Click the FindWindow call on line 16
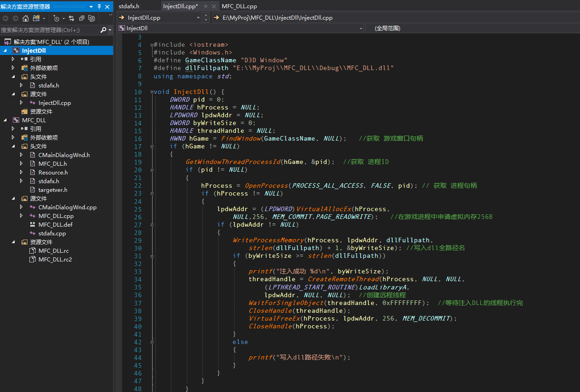This screenshot has height=392, width=580. point(241,139)
